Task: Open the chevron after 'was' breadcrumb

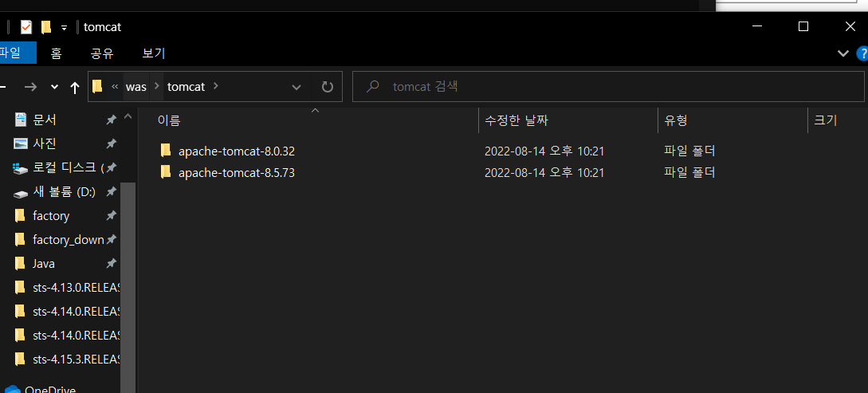Action: (x=157, y=87)
